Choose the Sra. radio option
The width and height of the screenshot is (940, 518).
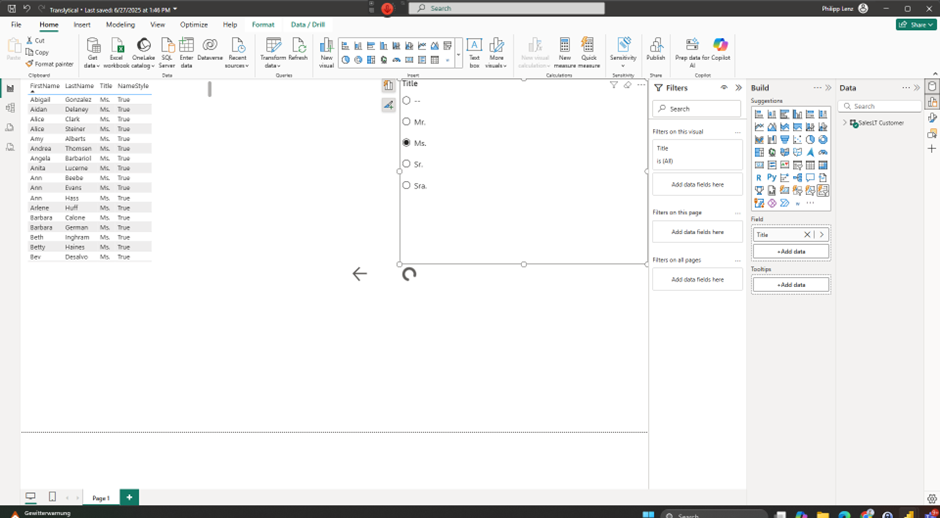[x=407, y=185]
